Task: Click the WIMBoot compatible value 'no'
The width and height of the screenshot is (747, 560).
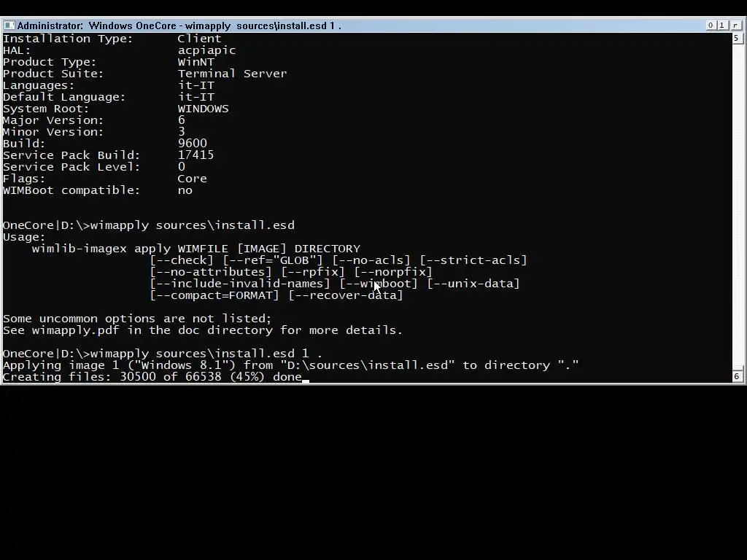Action: click(185, 190)
